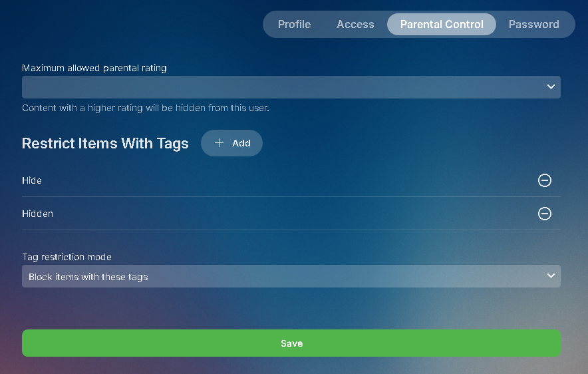This screenshot has height=374, width=588.
Task: Click the Restrict Items With Tags heading
Action: pyautogui.click(x=105, y=143)
